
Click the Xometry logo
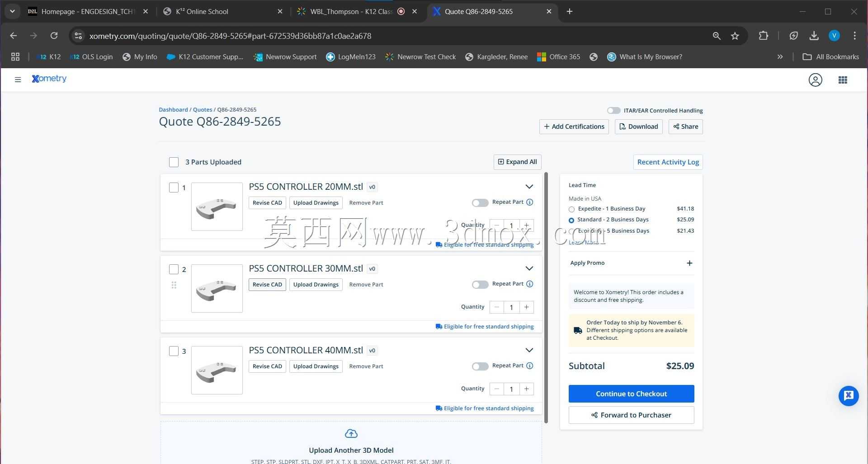click(x=49, y=79)
